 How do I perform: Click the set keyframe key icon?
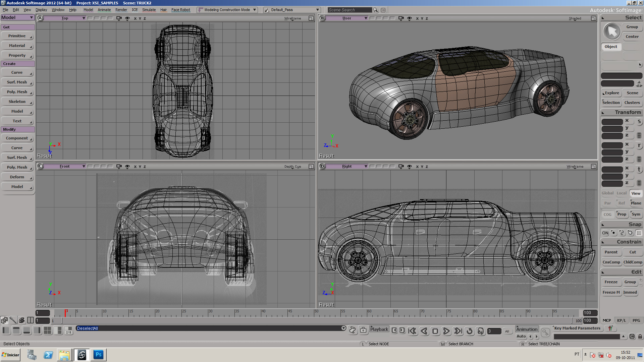click(545, 332)
